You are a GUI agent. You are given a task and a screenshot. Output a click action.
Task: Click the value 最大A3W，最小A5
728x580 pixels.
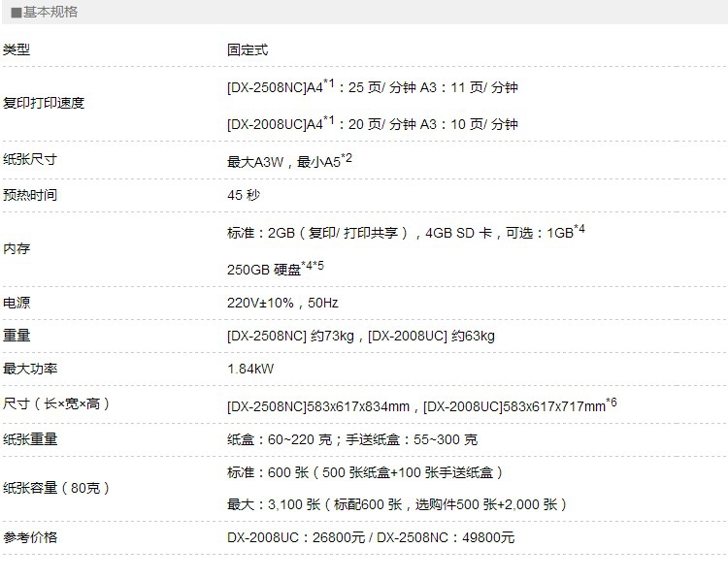coord(289,161)
